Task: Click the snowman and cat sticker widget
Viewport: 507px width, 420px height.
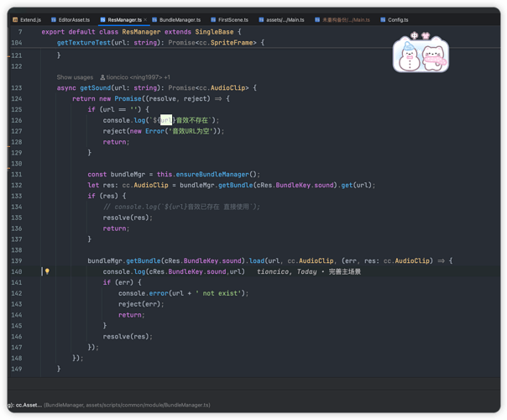Action: pos(421,52)
